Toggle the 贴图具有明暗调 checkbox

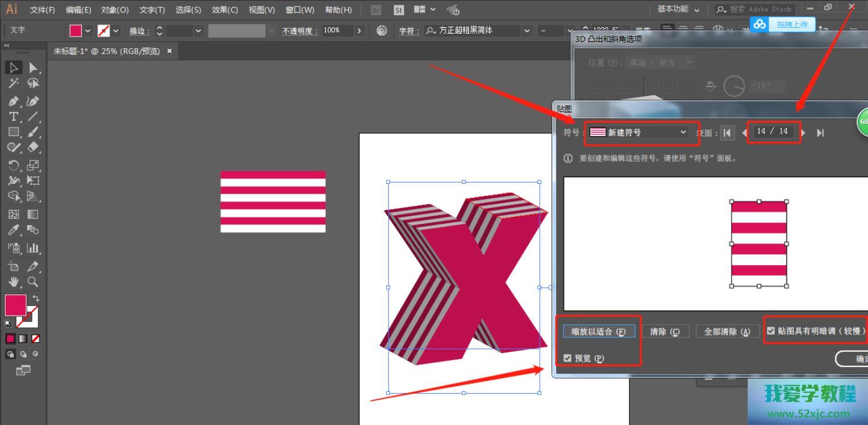tap(771, 331)
